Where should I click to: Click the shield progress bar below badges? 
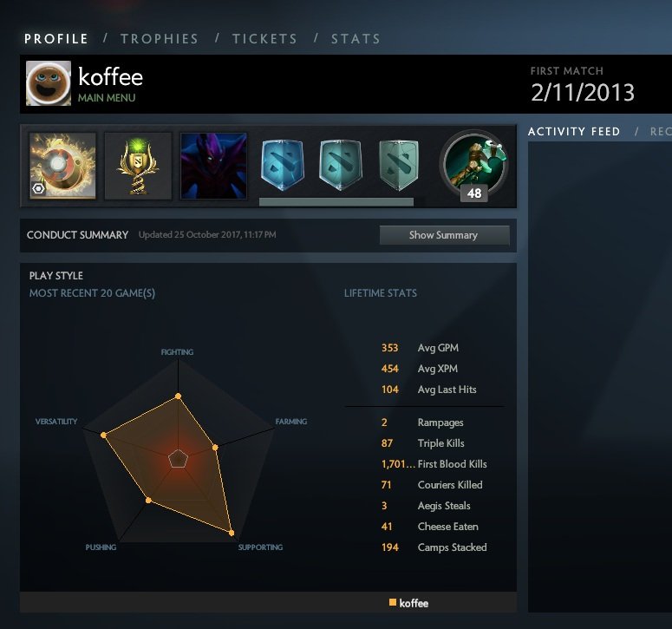336,202
